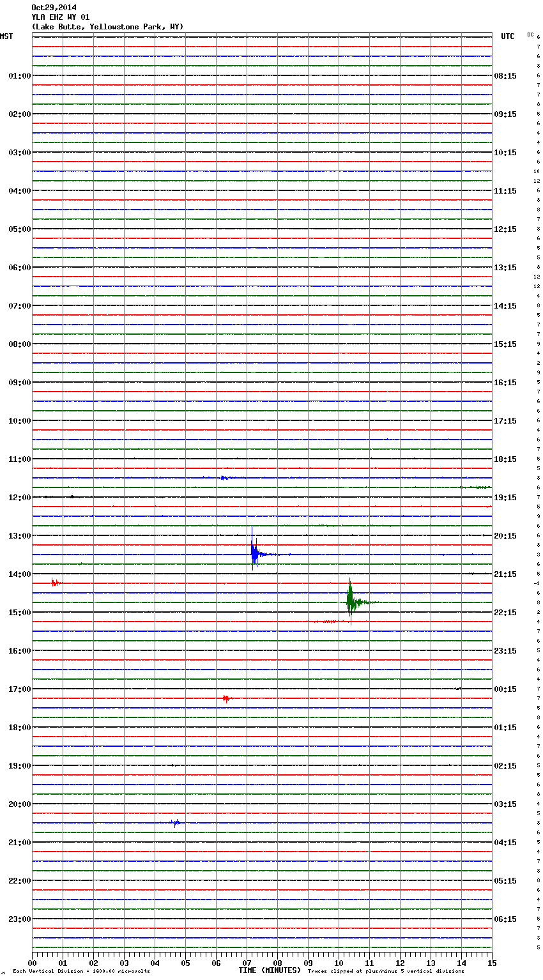Select the 13:00 MST row label
The height and width of the screenshot is (980, 543).
[19, 536]
